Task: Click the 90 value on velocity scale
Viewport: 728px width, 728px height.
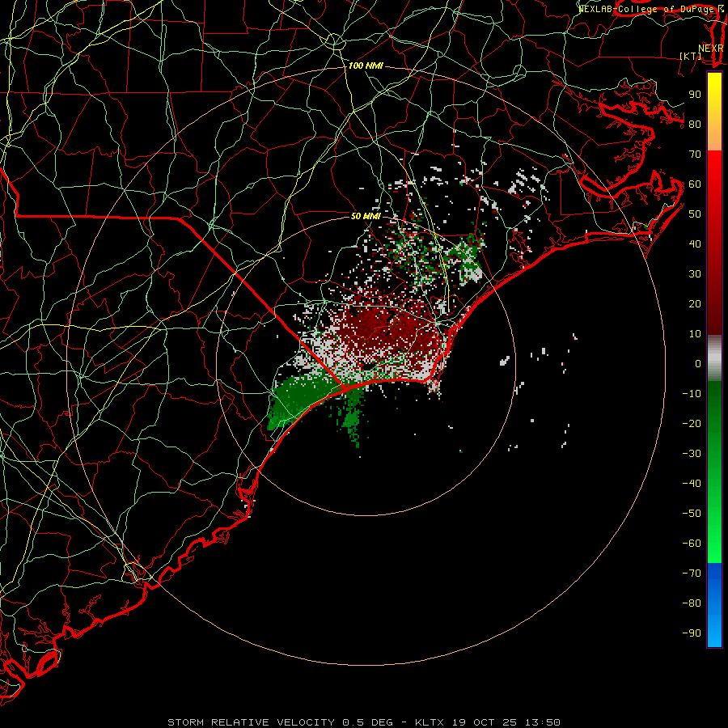Action: click(x=695, y=95)
